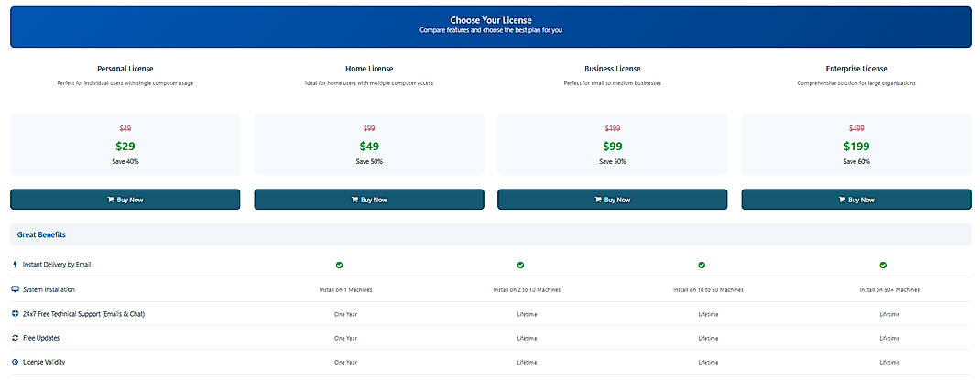Screen dimensions: 980x381
Task: Click the One Year cell in Technical Support row
Action: click(345, 314)
